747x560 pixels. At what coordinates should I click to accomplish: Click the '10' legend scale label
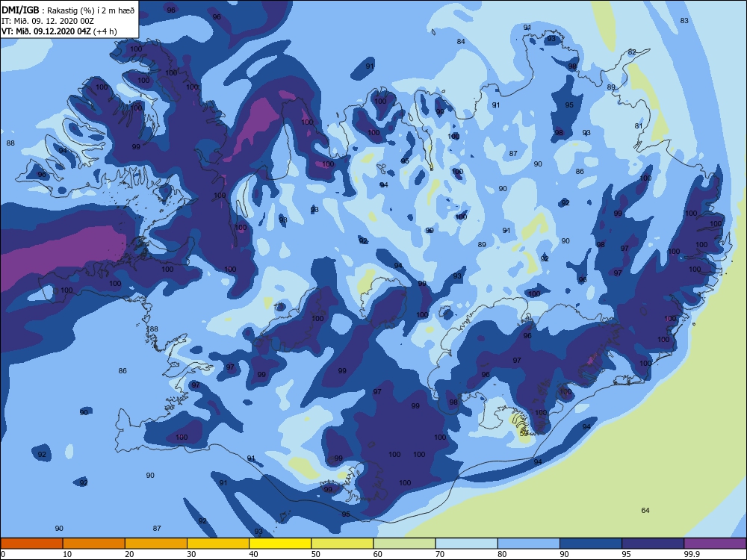pyautogui.click(x=67, y=554)
